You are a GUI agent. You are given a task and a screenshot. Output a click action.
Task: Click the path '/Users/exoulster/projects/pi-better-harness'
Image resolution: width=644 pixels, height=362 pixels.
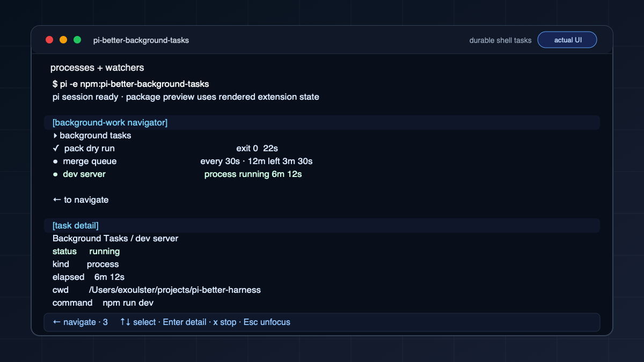175,290
